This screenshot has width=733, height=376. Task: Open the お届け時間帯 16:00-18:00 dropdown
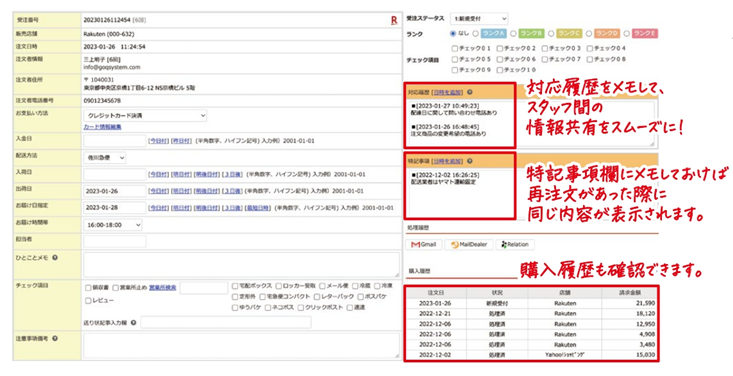tap(113, 225)
